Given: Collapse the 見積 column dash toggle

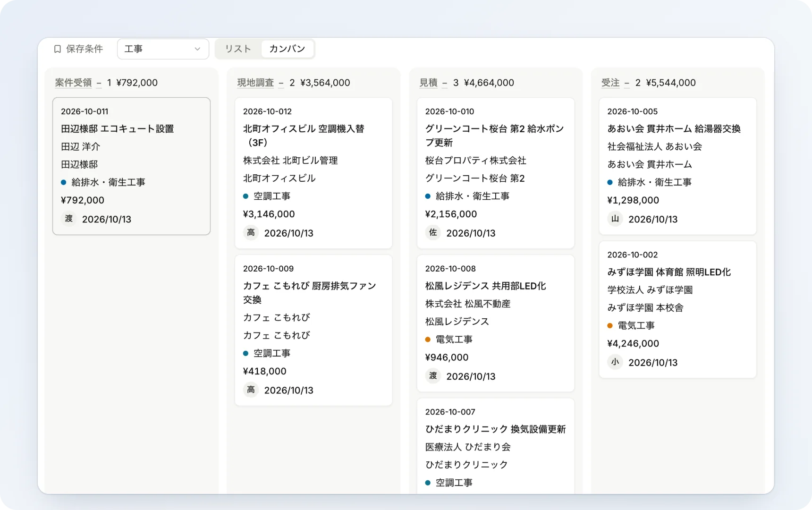Looking at the screenshot, I should click(x=445, y=83).
